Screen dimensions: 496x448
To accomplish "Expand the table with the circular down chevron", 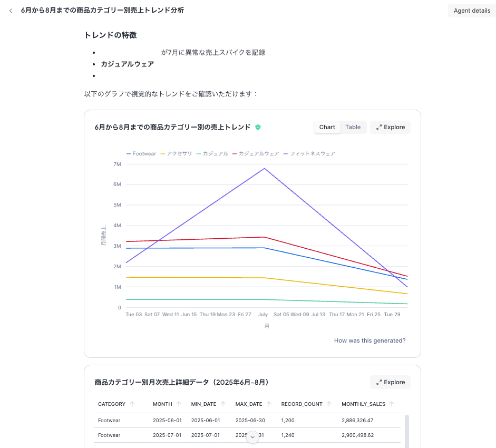I will tap(252, 437).
